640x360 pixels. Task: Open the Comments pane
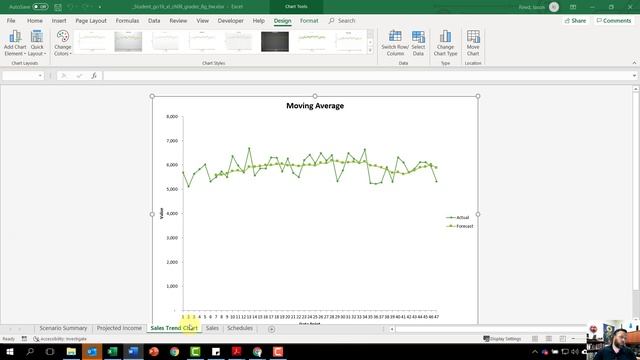pos(614,20)
